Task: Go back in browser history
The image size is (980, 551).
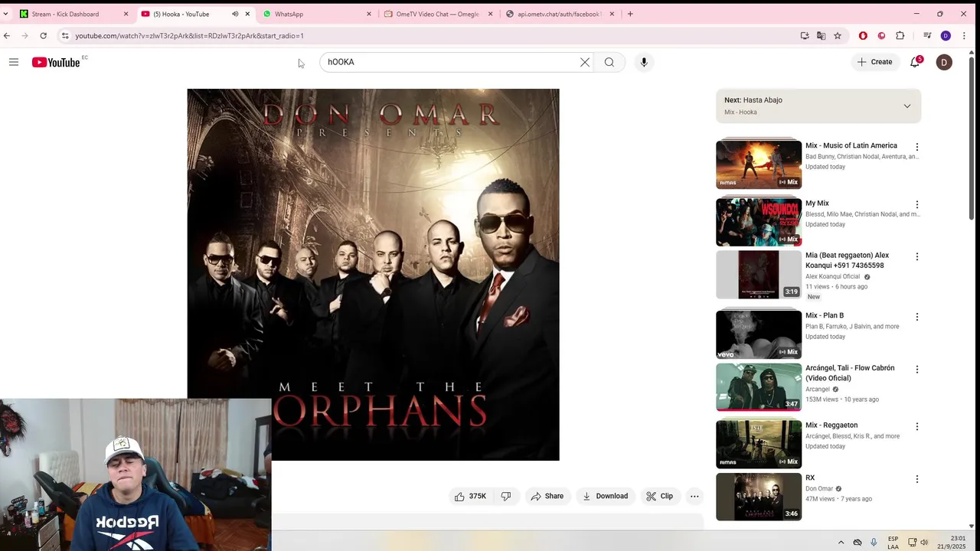Action: [x=7, y=35]
